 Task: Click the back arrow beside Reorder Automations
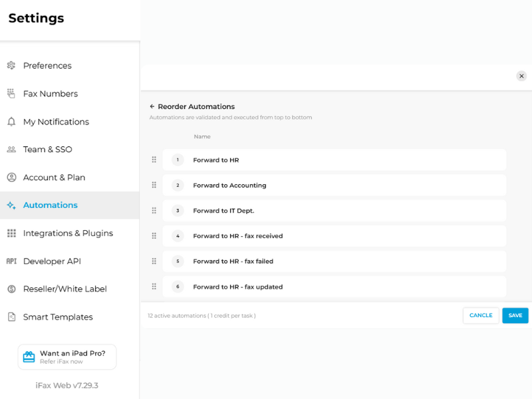point(154,106)
